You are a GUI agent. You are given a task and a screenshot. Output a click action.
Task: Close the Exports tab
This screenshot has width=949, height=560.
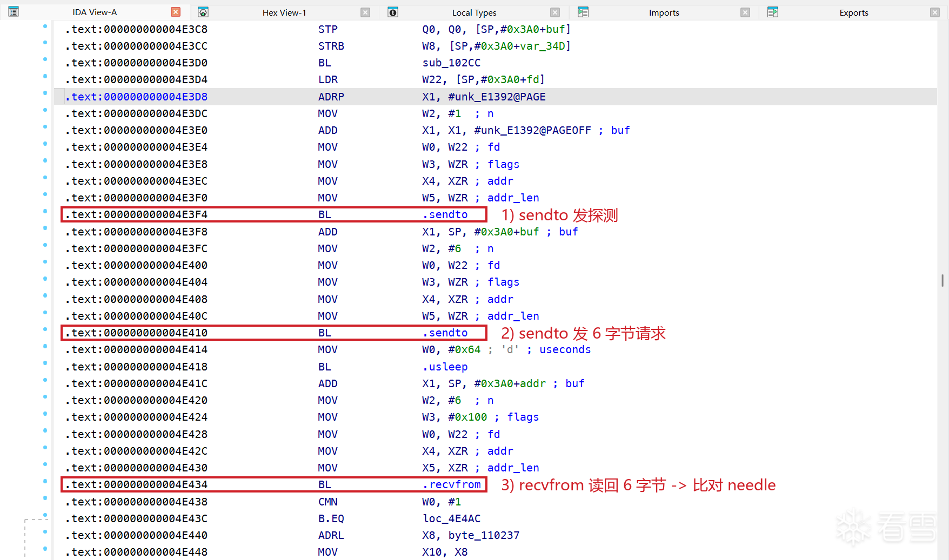pyautogui.click(x=935, y=12)
